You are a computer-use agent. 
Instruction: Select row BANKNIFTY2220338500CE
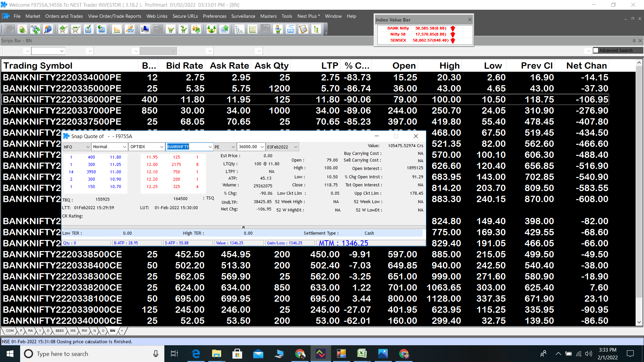pyautogui.click(x=305, y=254)
